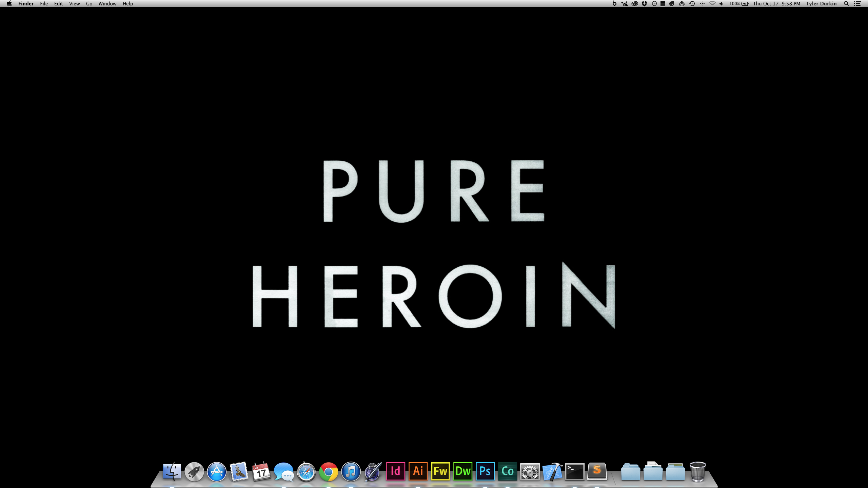Open the Creative Cloud menu bar icon
The height and width of the screenshot is (488, 868).
tap(634, 4)
